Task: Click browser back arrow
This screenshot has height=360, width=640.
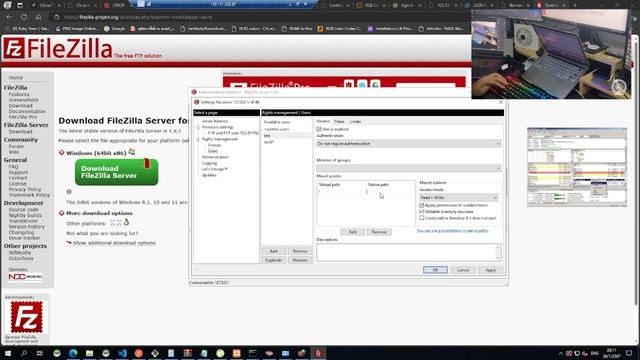Action: (x=9, y=17)
